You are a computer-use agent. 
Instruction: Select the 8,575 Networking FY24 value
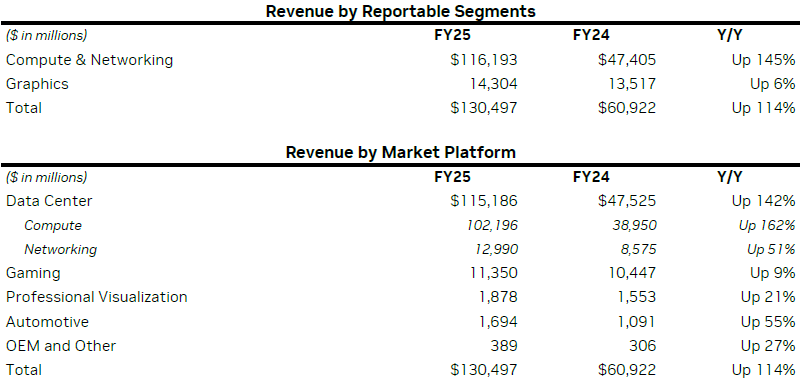[x=639, y=249]
